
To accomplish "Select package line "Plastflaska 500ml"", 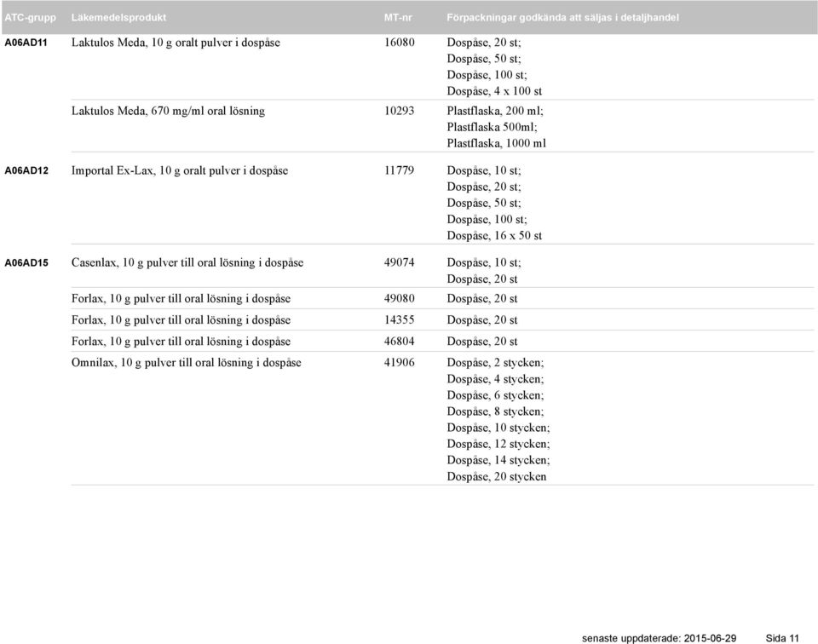I will point(492,127).
